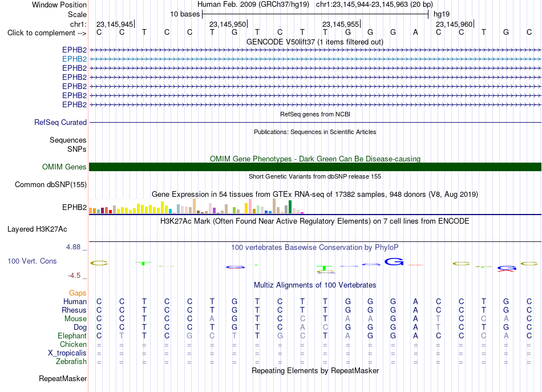The image size is (542, 392).
Task: Open the 'Multiz Alignments of 100 Vertebrates' title
Action: (x=315, y=285)
